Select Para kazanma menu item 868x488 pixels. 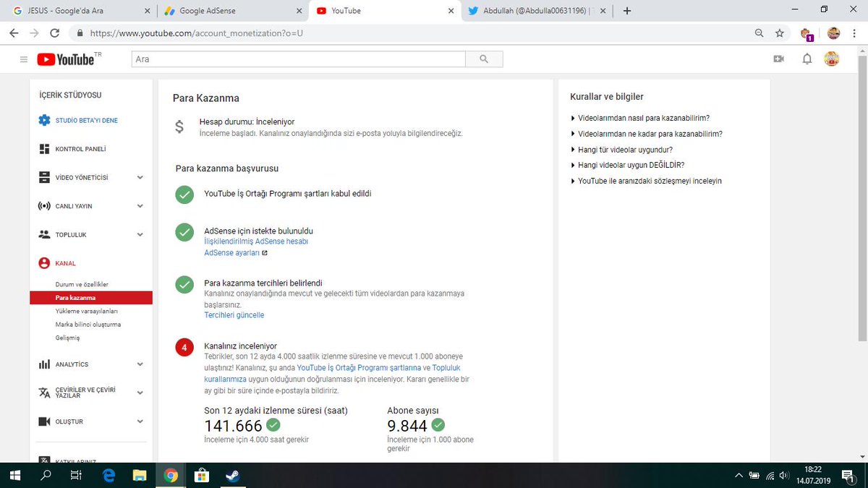tap(91, 298)
